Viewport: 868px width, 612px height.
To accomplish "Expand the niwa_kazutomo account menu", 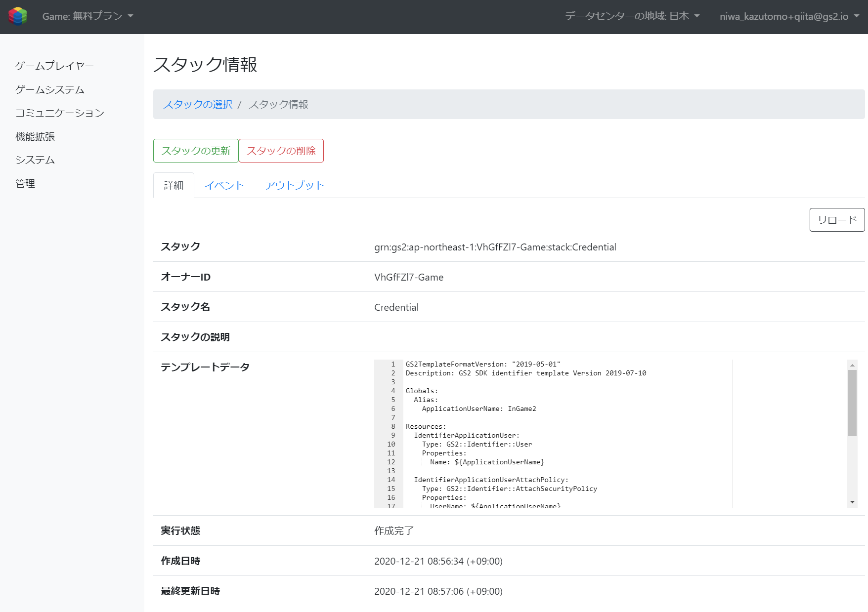I will [789, 16].
